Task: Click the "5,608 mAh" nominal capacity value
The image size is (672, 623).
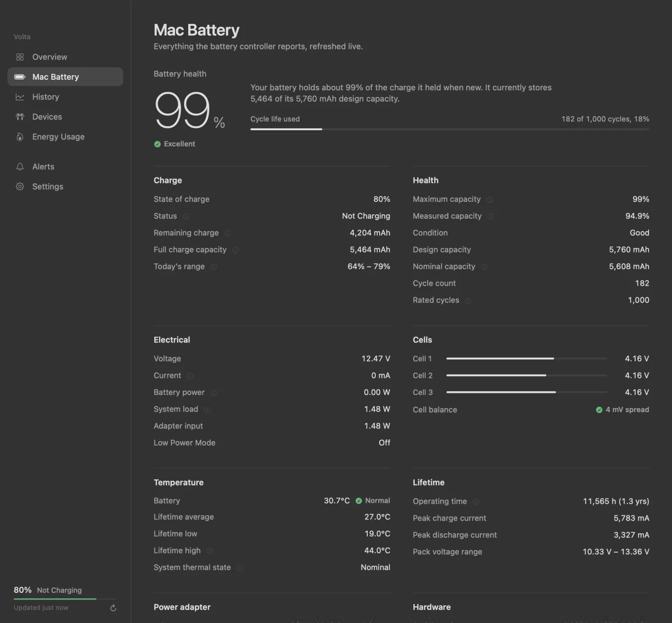Action: pyautogui.click(x=629, y=267)
